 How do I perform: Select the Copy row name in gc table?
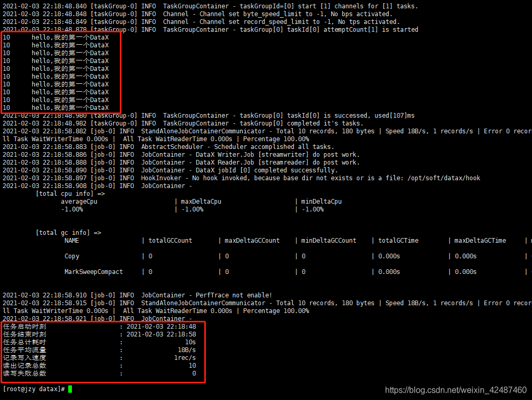[x=71, y=256]
